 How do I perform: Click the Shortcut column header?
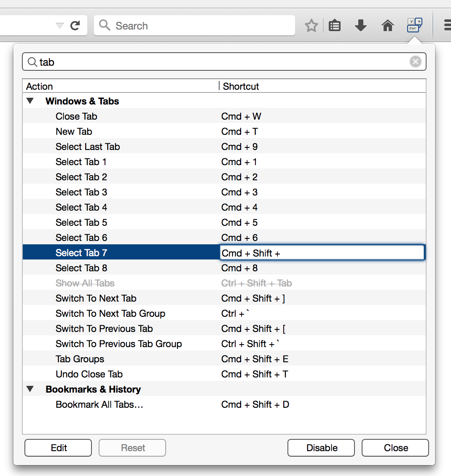click(x=241, y=86)
